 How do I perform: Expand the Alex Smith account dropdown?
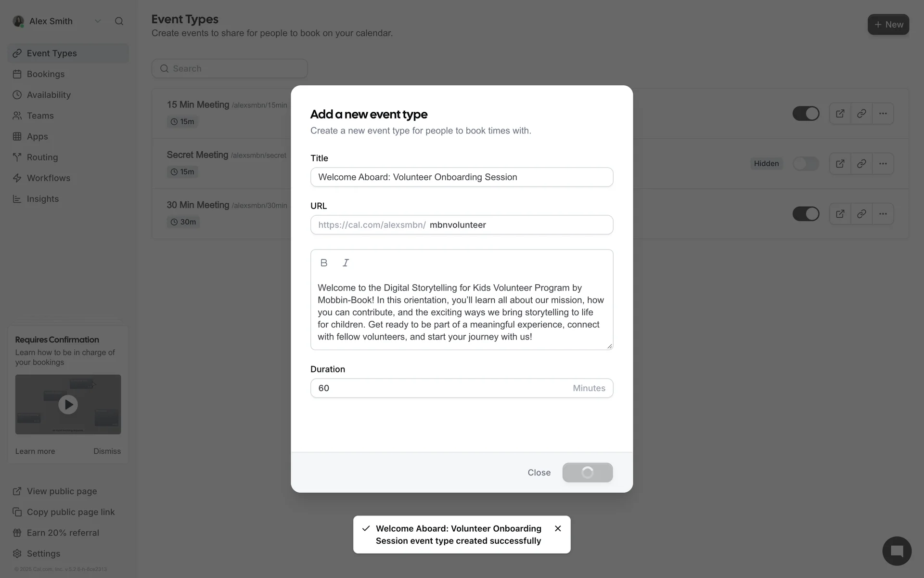point(98,21)
